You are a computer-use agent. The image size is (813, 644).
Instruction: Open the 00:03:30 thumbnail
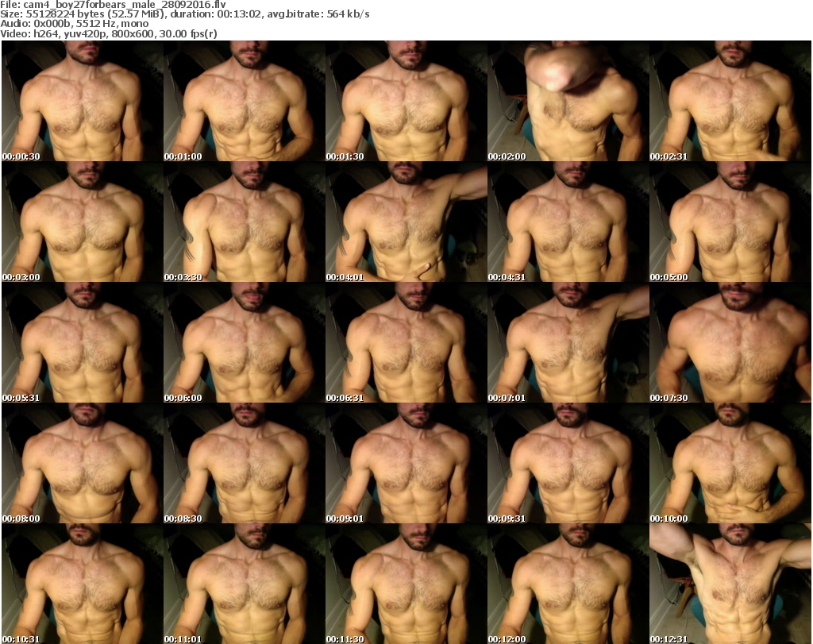[x=244, y=222]
